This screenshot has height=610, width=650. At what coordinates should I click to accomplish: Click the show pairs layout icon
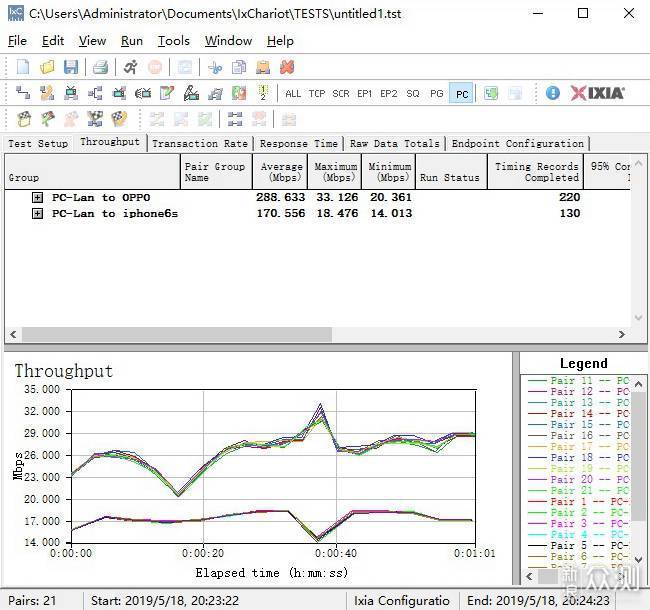235,119
